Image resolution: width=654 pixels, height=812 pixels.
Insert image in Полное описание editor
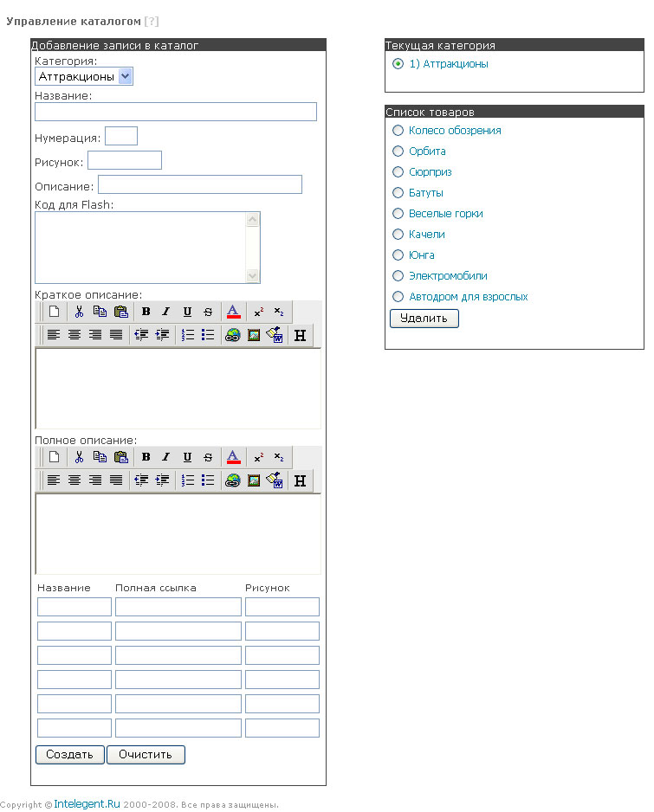(254, 480)
